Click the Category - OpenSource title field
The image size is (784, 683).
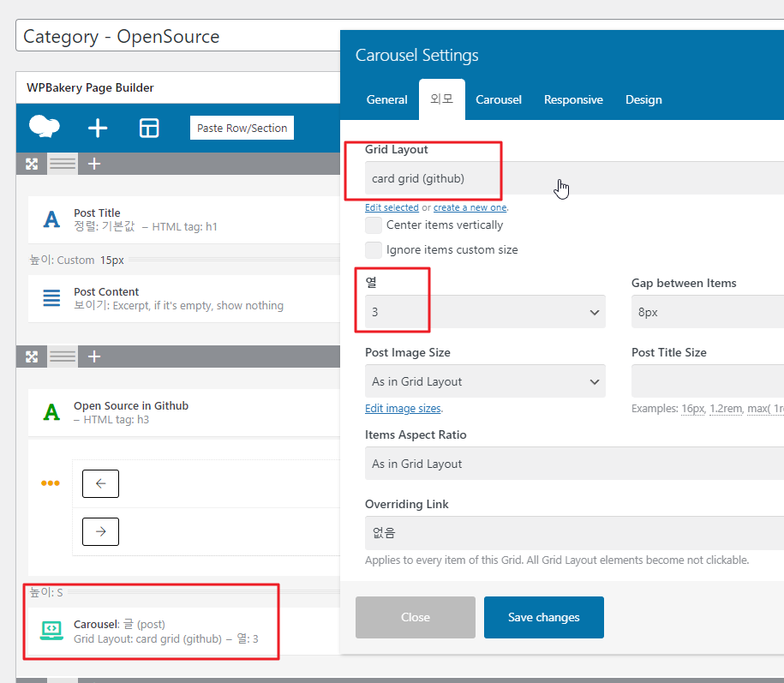pos(178,36)
